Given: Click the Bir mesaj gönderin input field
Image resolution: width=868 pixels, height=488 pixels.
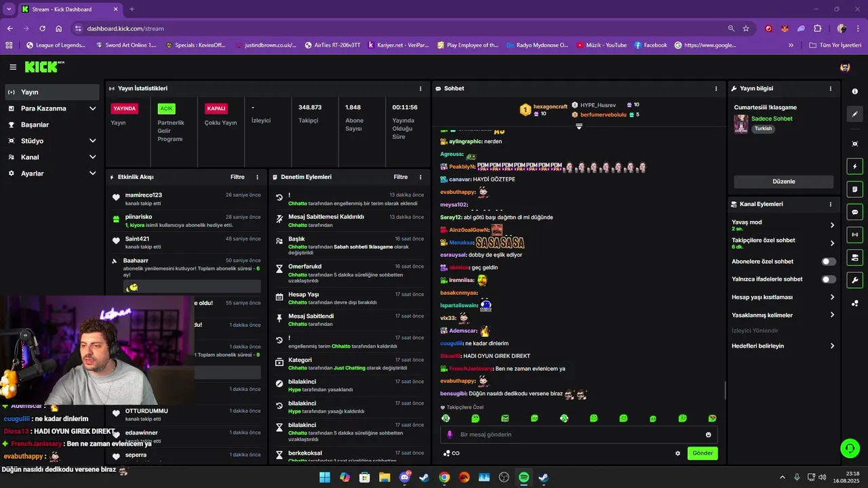Looking at the screenshot, I should click(x=580, y=434).
